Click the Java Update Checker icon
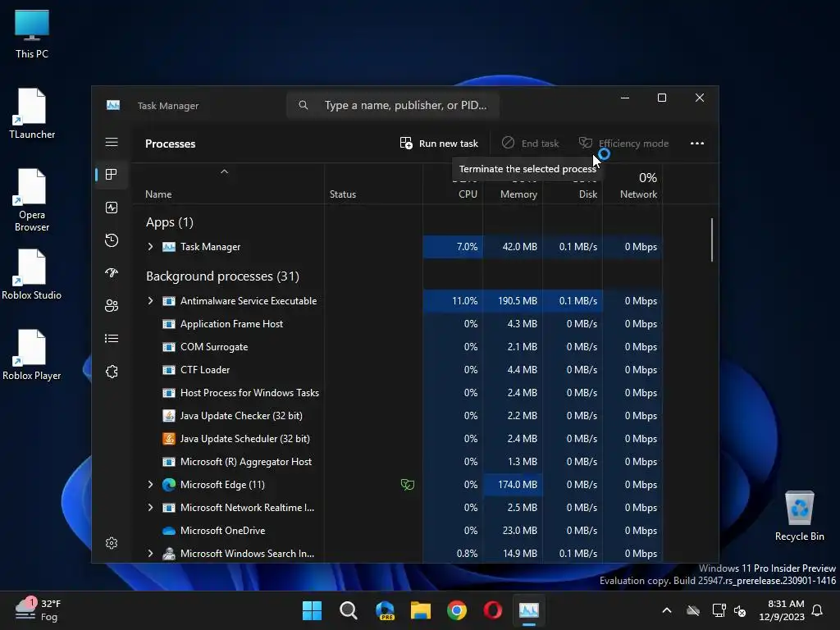The width and height of the screenshot is (840, 630). click(x=169, y=416)
